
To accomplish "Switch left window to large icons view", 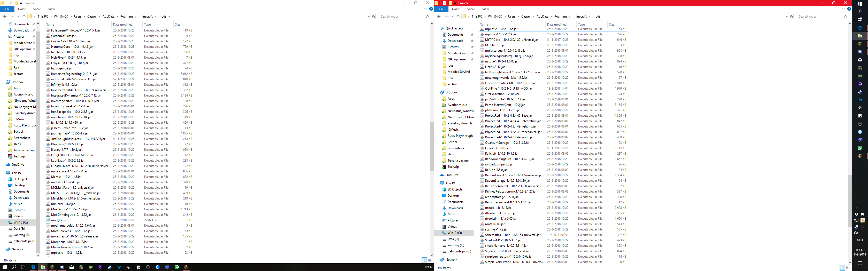I will coord(430,260).
